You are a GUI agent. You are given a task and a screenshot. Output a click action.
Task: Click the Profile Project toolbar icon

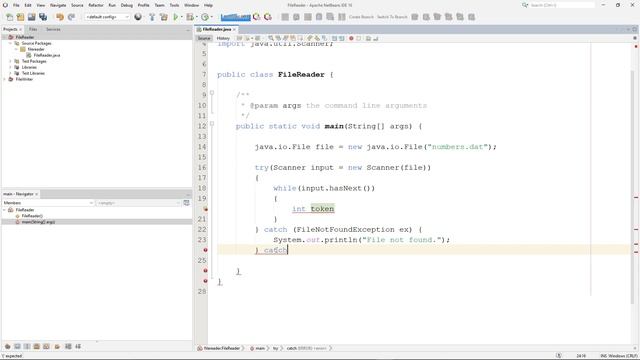click(204, 17)
